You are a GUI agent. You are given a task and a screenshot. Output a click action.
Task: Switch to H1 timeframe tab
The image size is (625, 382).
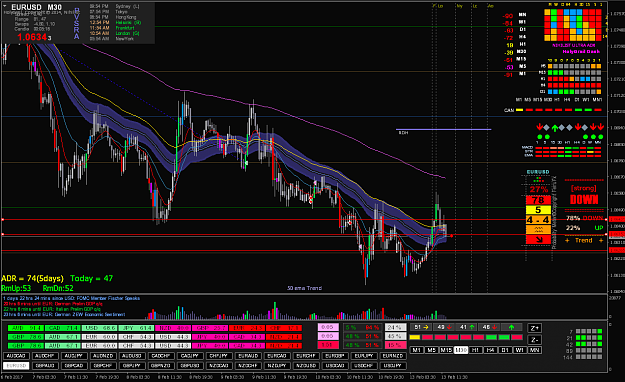tap(476, 350)
